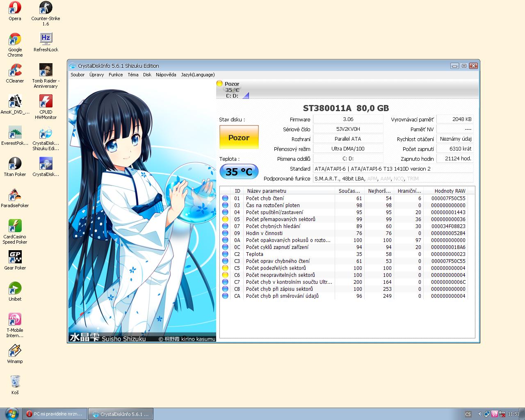
Task: Open the Soubor menu
Action: [78, 75]
